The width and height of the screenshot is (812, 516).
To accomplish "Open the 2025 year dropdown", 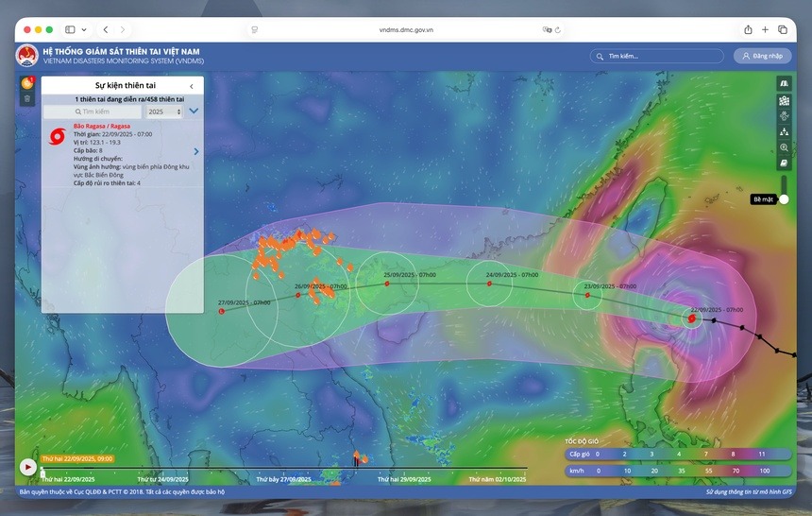I will 164,112.
